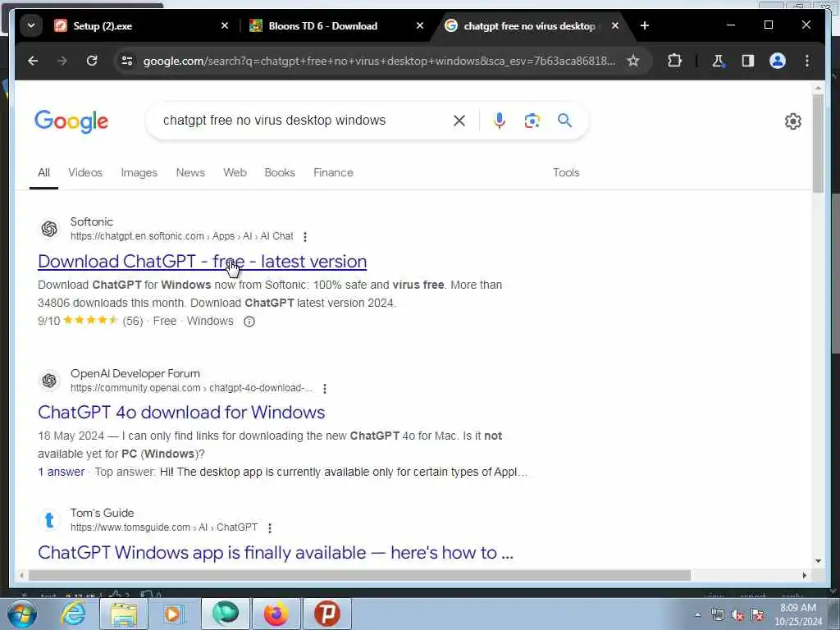This screenshot has height=630, width=840.
Task: Start voice search with microphone
Action: pyautogui.click(x=500, y=121)
